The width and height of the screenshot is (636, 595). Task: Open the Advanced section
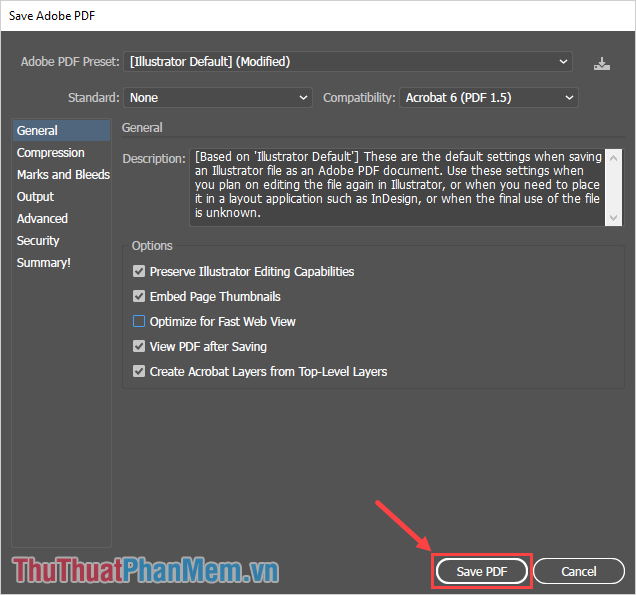pyautogui.click(x=42, y=219)
